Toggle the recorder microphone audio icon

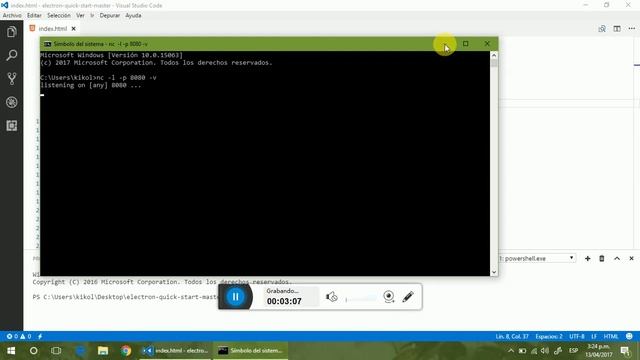(x=331, y=297)
